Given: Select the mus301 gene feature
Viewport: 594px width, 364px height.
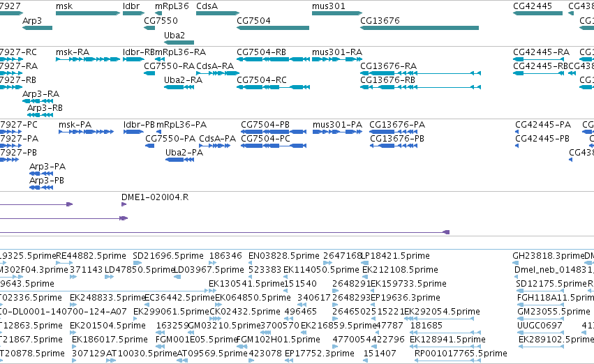Looking at the screenshot, I should point(337,13).
